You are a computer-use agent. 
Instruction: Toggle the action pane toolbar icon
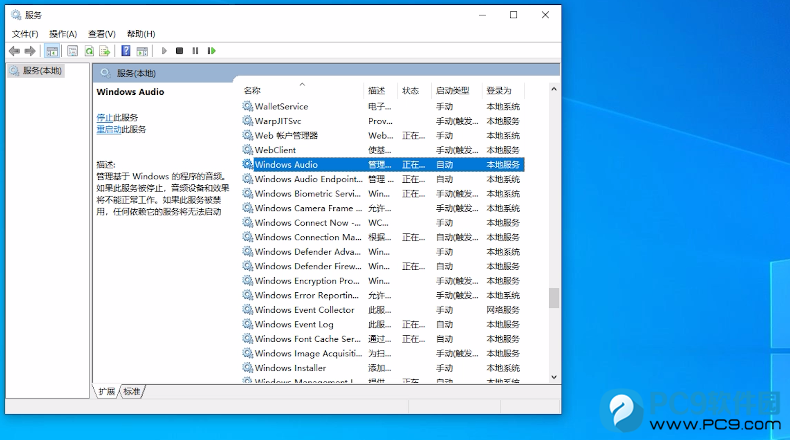143,51
